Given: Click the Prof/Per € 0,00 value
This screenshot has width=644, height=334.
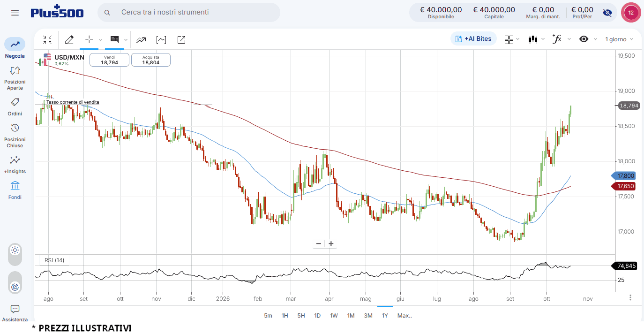Looking at the screenshot, I should 582,12.
